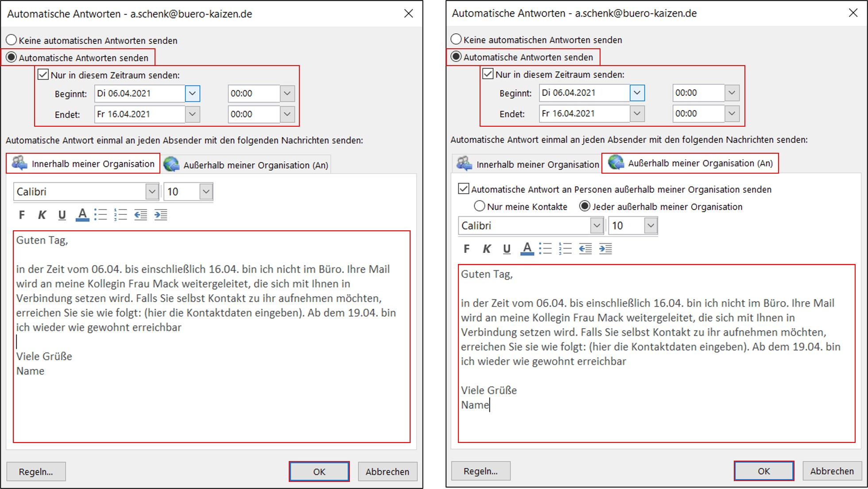The height and width of the screenshot is (489, 868).
Task: Select 'Keine automatischen Antworten senden' in left dialog
Action: coord(92,40)
